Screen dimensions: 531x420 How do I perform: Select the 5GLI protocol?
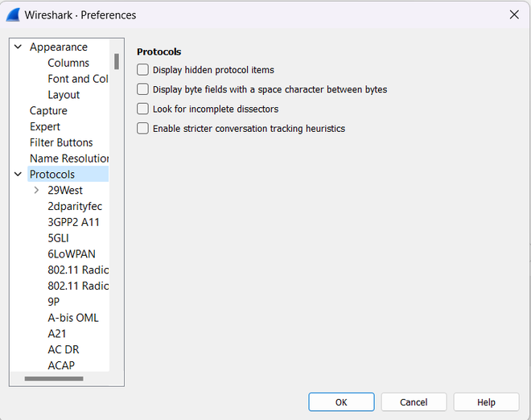point(58,238)
